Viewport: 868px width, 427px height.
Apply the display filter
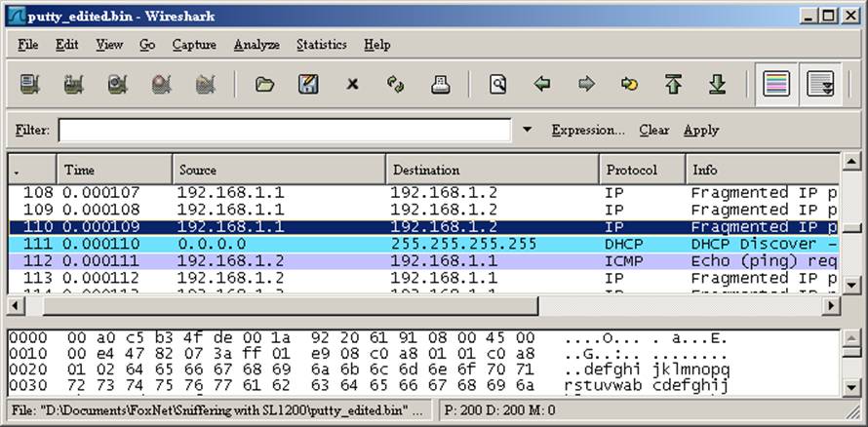click(x=701, y=131)
